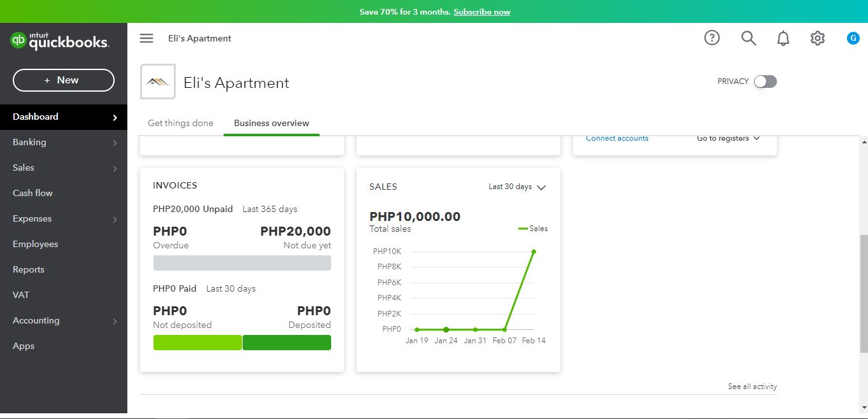Click the Connect accounts link
Image resolution: width=868 pixels, height=419 pixels.
coord(617,138)
